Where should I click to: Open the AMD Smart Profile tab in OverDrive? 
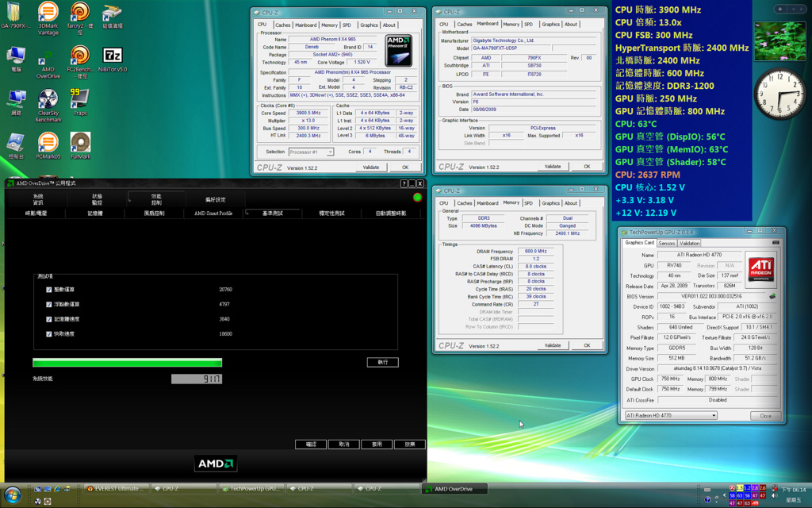pos(213,213)
